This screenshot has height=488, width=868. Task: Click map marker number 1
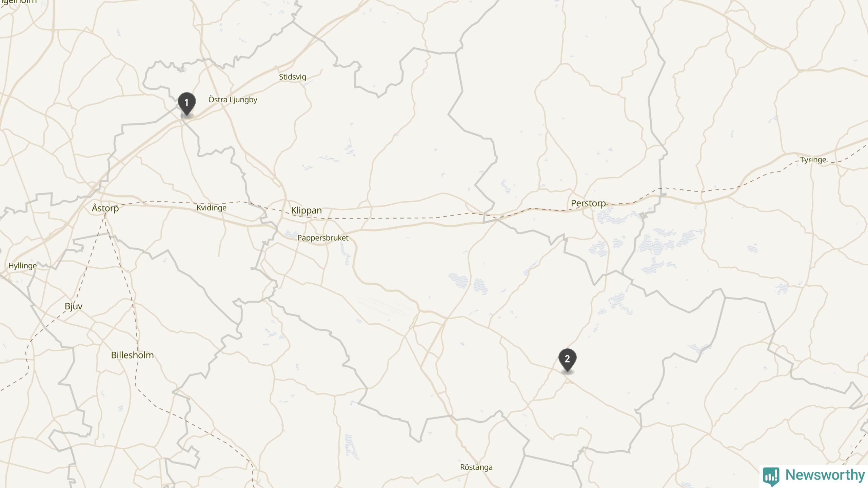click(186, 104)
